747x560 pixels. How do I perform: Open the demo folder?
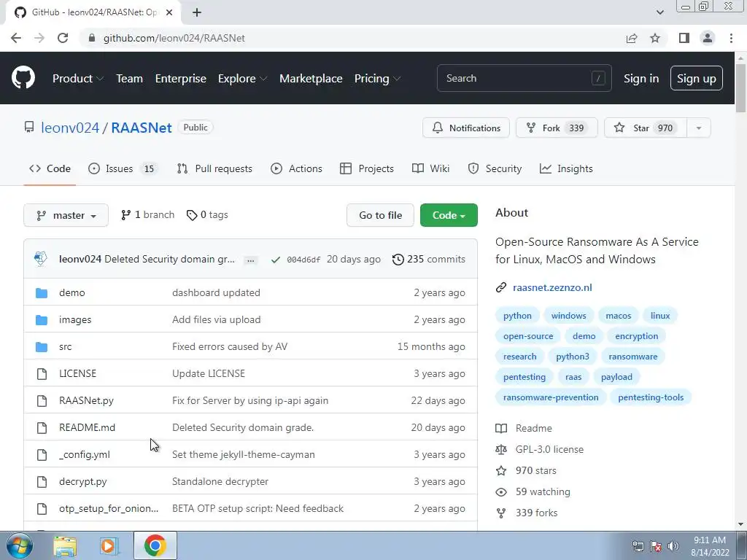pyautogui.click(x=72, y=292)
